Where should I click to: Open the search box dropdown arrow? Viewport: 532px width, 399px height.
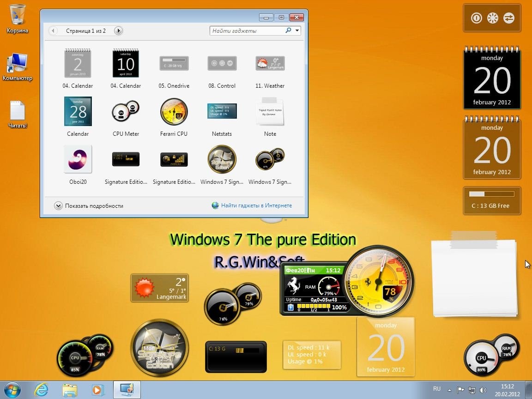tap(297, 30)
